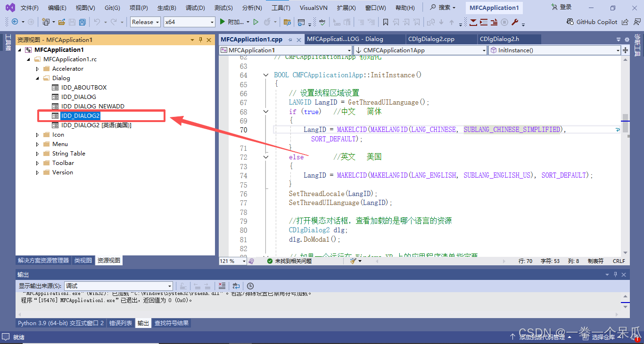Viewport: 644px width, 344px height.
Task: Click the 登录 sign-in button
Action: pos(561,7)
